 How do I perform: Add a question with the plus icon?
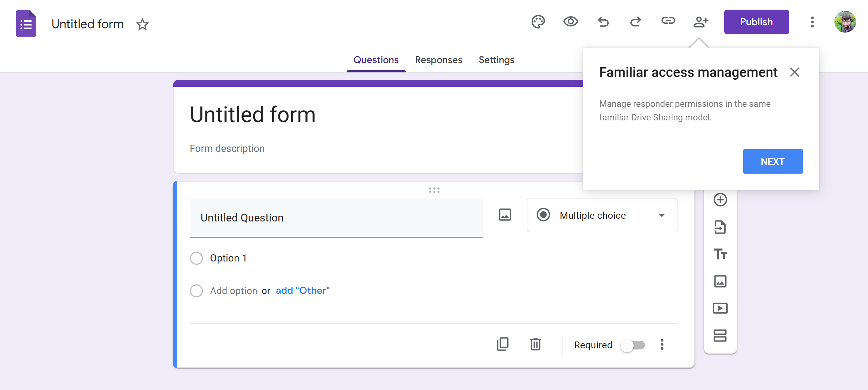(720, 200)
